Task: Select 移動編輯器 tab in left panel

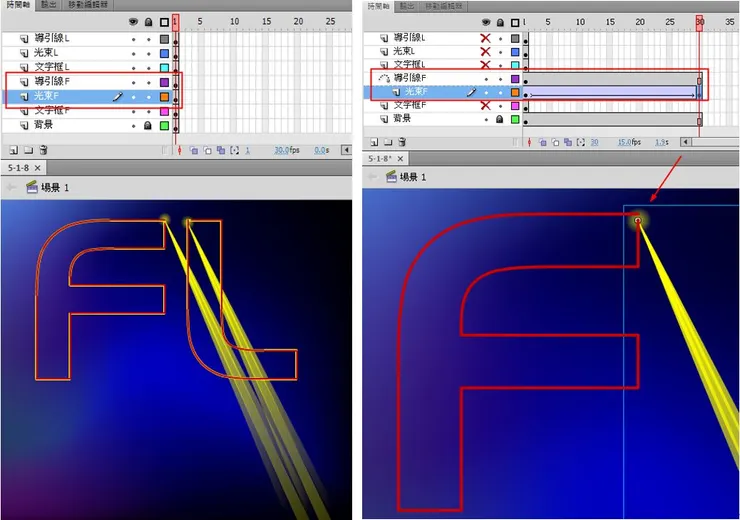Action: pos(87,5)
